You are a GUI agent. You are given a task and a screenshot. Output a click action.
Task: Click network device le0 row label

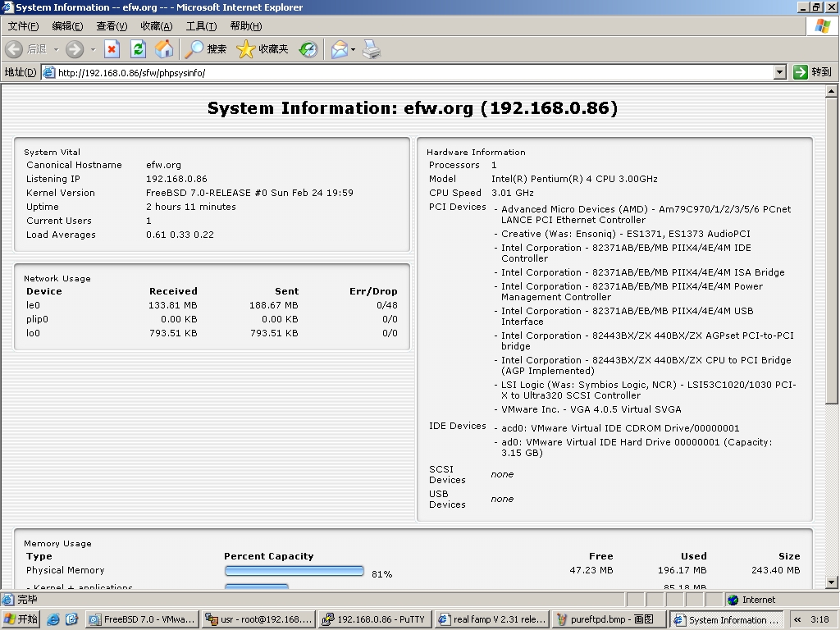point(33,305)
